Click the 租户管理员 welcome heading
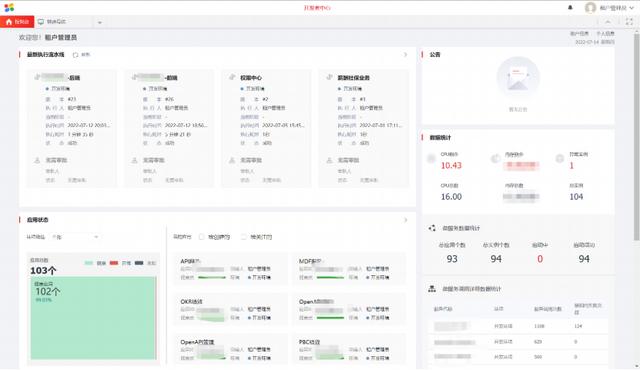The image size is (640, 370). [x=60, y=38]
